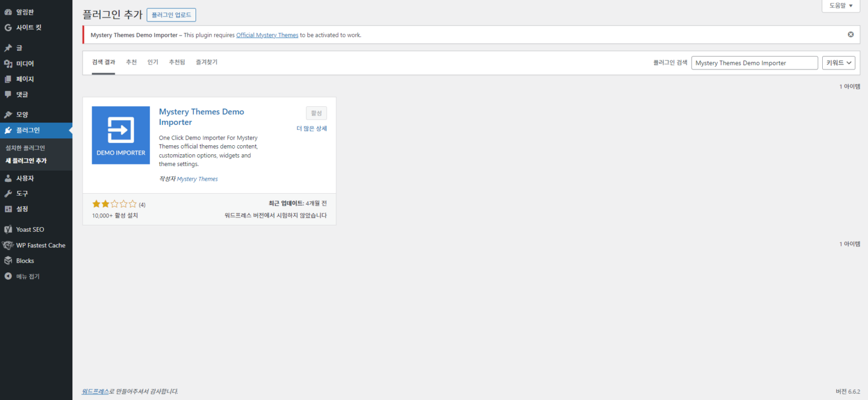Collapse menu via 메뉴 접기 arrow icon

pos(8,276)
